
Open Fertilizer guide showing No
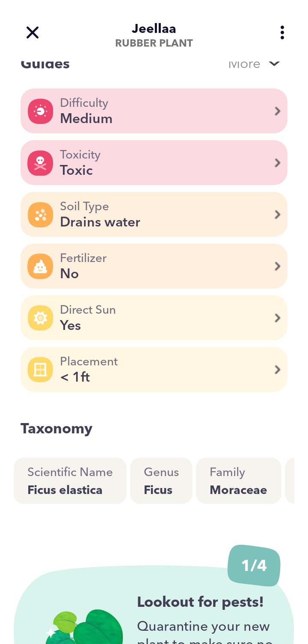click(154, 266)
